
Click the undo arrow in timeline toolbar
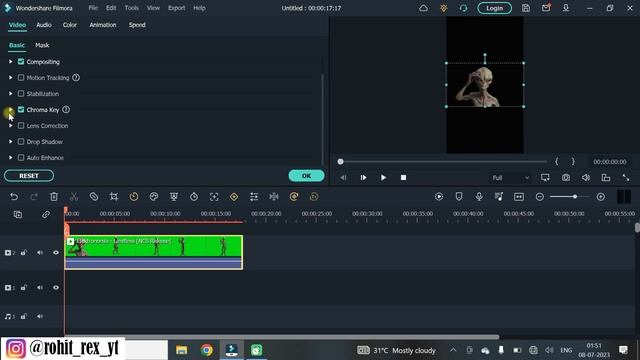pos(14,197)
